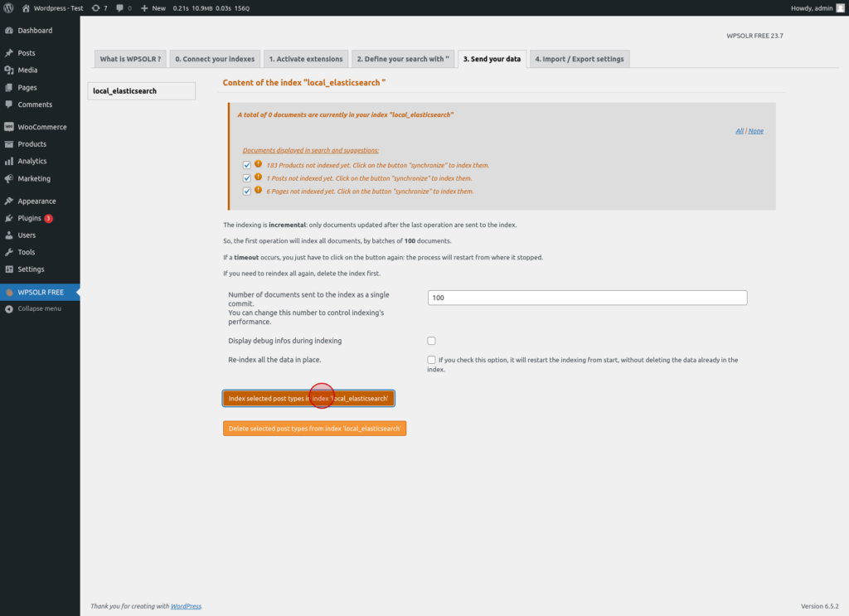
Task: Switch to 0. Connect your indexes tab
Action: pos(215,59)
